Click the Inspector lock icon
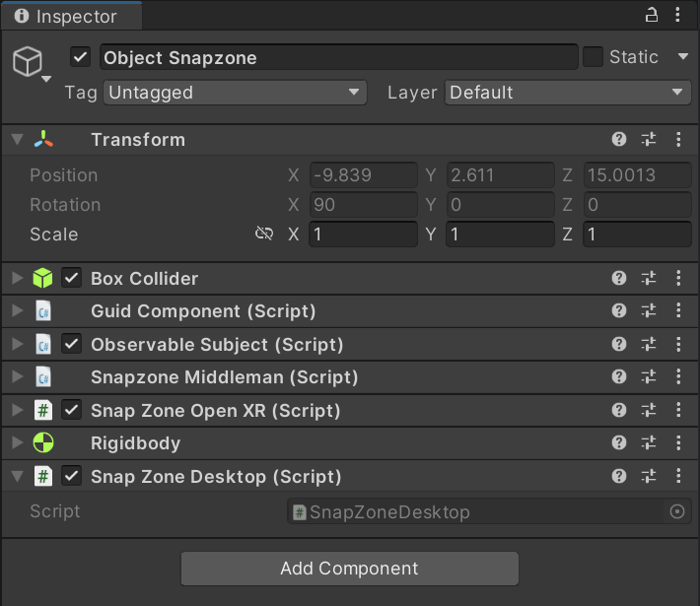The width and height of the screenshot is (700, 606). 651,16
